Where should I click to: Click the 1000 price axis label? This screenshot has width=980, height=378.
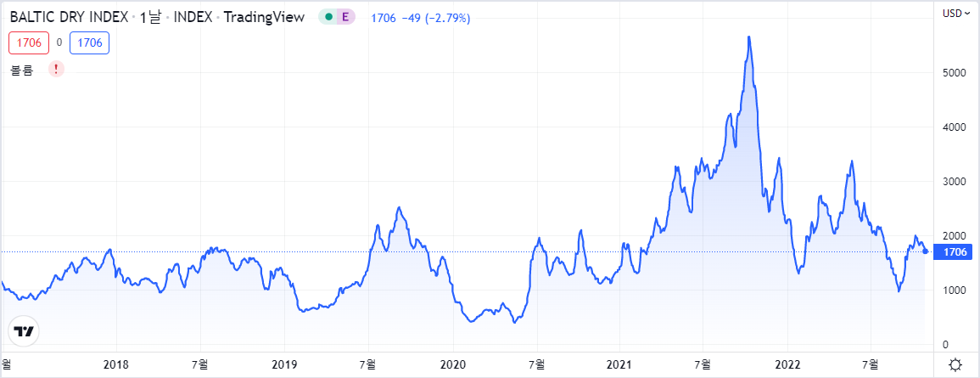point(954,291)
